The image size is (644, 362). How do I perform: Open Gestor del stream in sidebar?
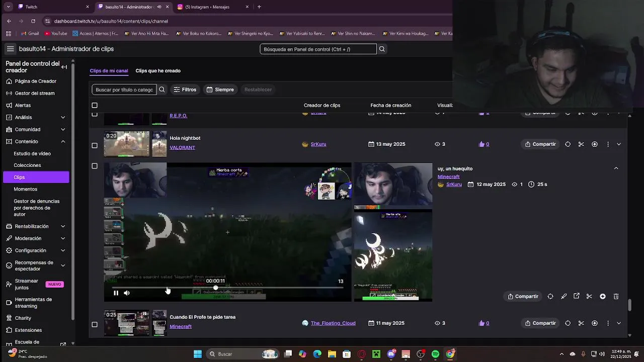coord(35,93)
